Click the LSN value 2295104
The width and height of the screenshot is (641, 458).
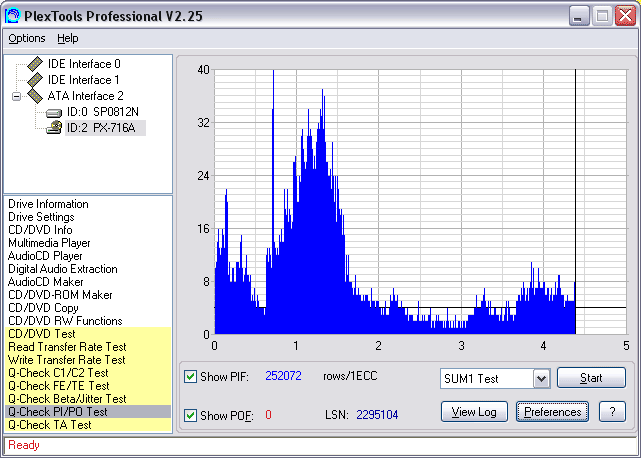point(377,415)
